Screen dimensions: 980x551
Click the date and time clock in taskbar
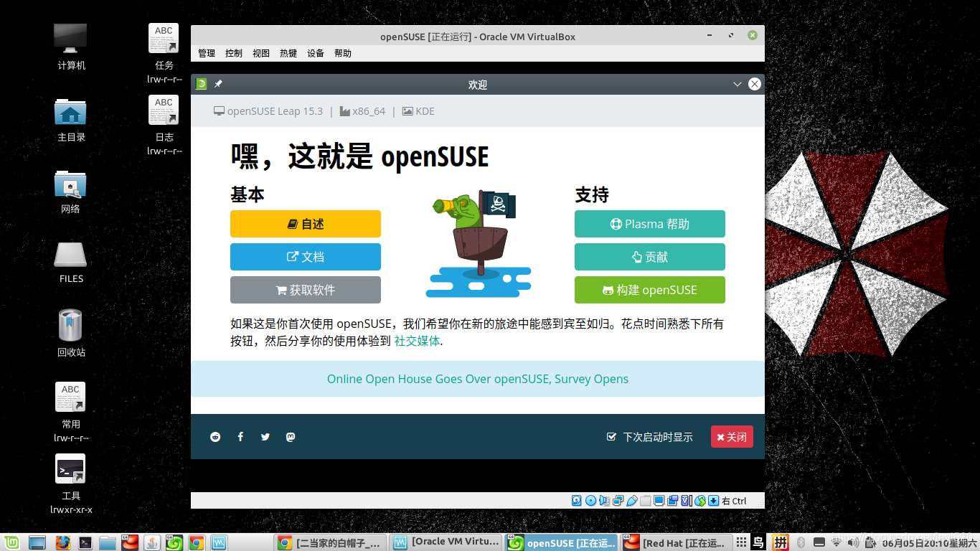[929, 543]
